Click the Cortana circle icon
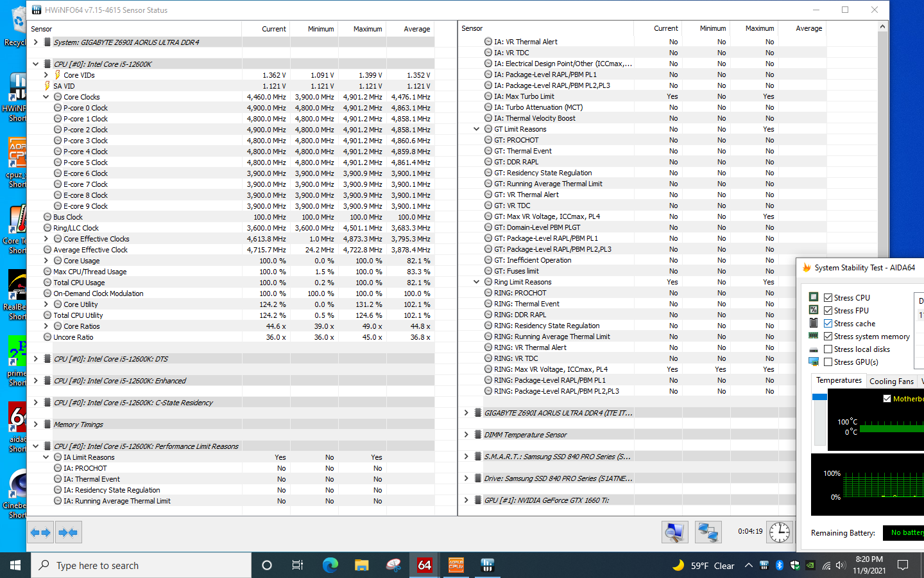Screen dimensions: 924x578 tap(267, 565)
